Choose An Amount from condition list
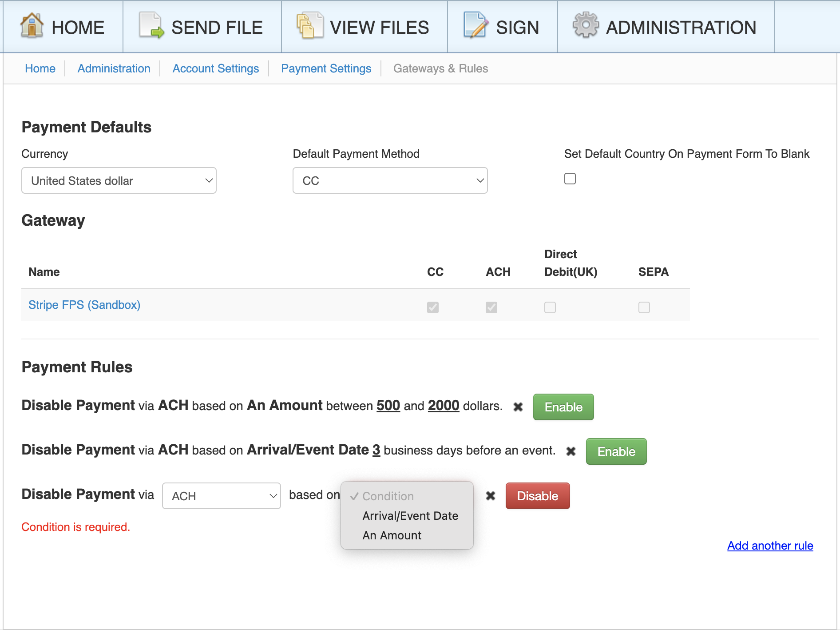The width and height of the screenshot is (840, 630). [392, 535]
